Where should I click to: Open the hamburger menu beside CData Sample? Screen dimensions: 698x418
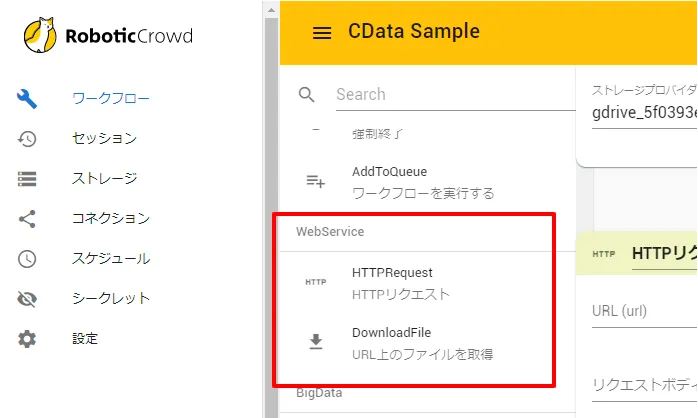tap(321, 32)
